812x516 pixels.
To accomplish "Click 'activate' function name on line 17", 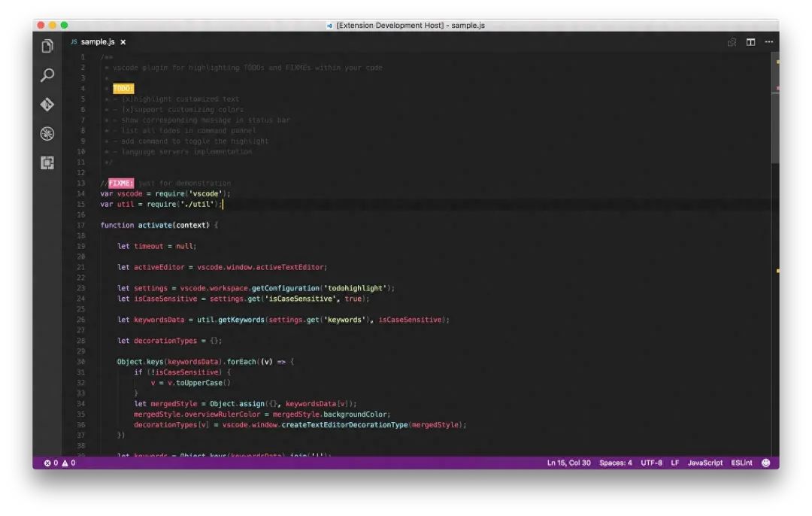I will [x=155, y=226].
